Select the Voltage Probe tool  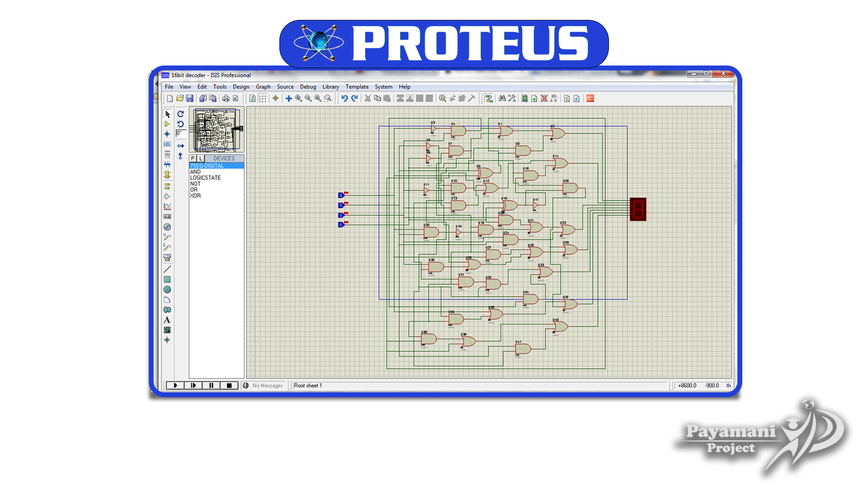167,237
